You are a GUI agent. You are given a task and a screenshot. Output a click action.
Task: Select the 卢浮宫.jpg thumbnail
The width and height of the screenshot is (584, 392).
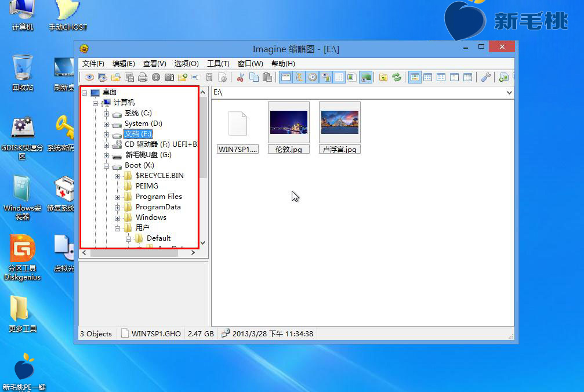340,128
